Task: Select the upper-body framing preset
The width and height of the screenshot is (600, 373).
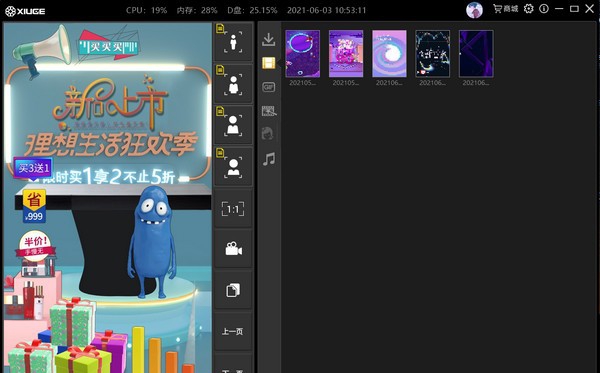Action: coord(233,125)
